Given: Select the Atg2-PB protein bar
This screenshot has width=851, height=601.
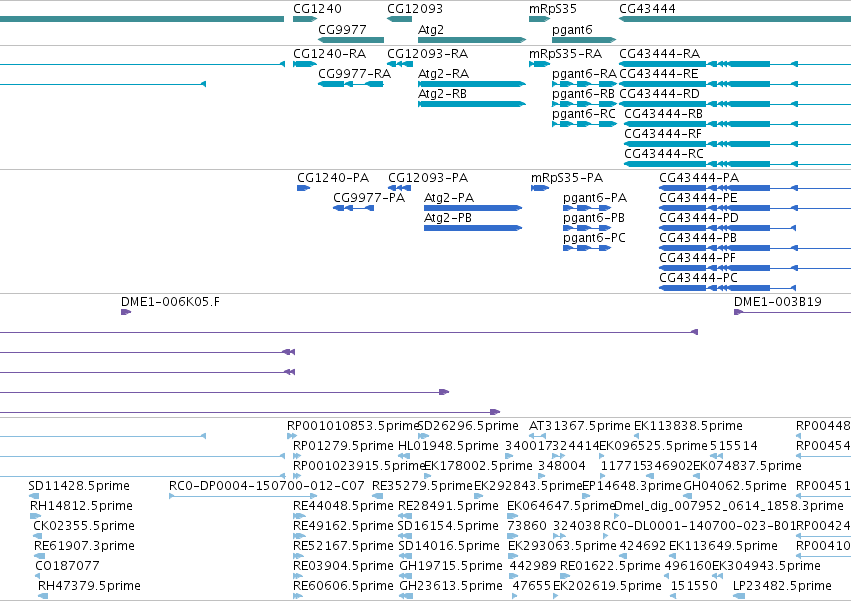Looking at the screenshot, I should click(x=473, y=228).
